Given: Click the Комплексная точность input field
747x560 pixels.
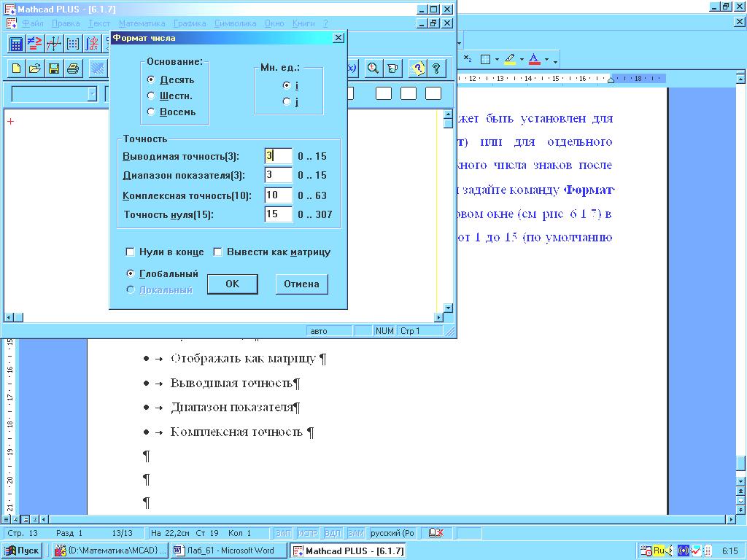Looking at the screenshot, I should click(278, 195).
